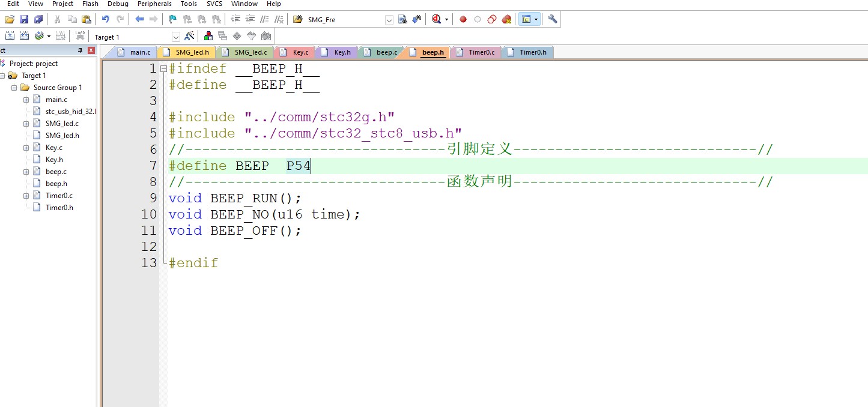Pin the Project panel
Viewport: 868px width, 407px height.
[80, 50]
